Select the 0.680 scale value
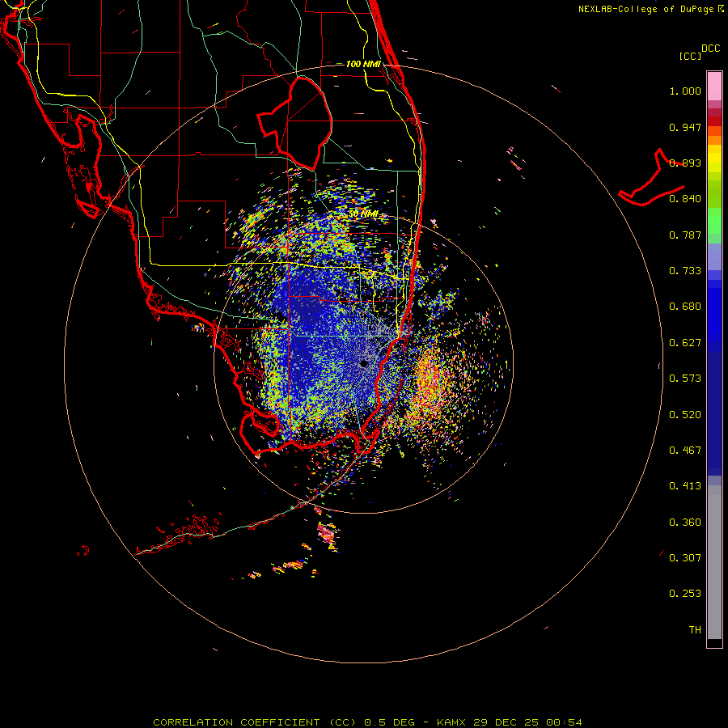The height and width of the screenshot is (728, 728). point(685,307)
